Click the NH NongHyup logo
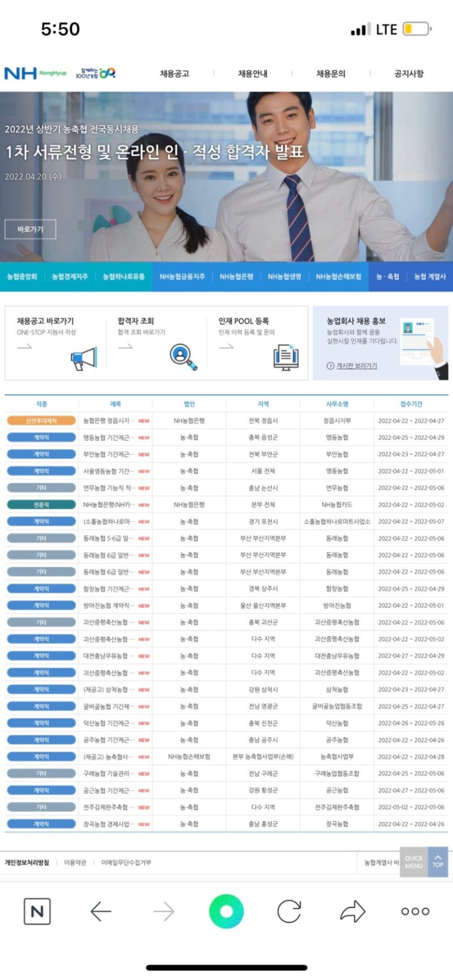The image size is (453, 980). click(35, 73)
